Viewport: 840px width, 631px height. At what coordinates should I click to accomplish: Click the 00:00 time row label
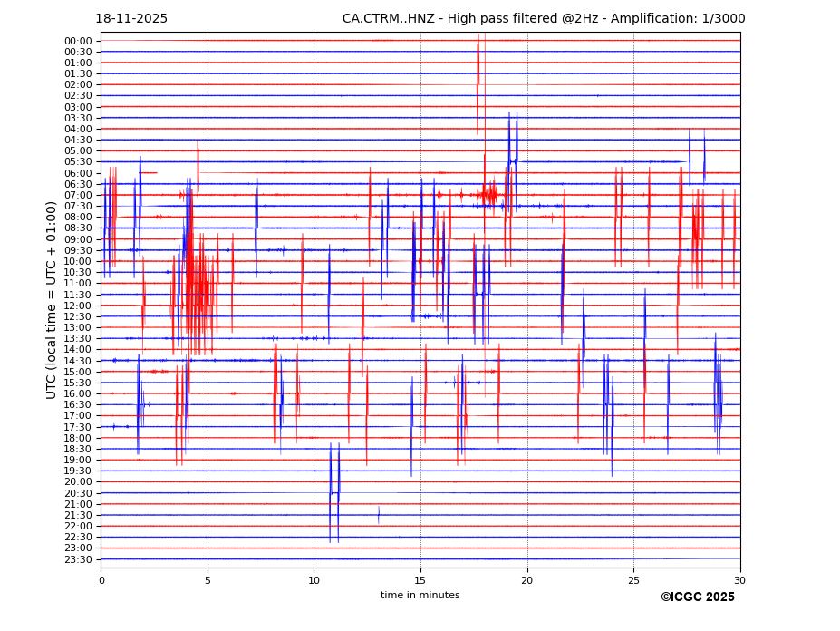click(x=78, y=41)
